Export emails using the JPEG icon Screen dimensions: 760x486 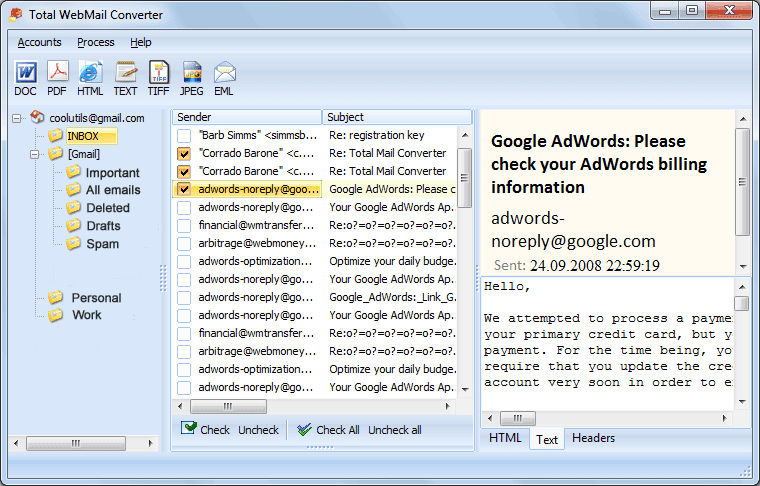click(191, 78)
